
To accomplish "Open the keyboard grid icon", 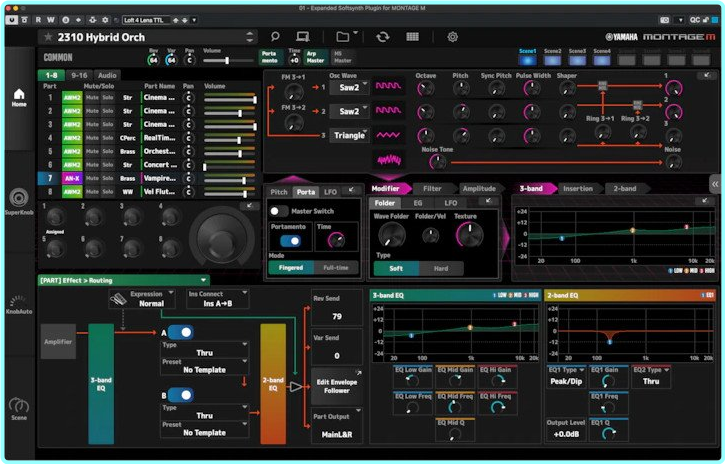I will (x=412, y=37).
